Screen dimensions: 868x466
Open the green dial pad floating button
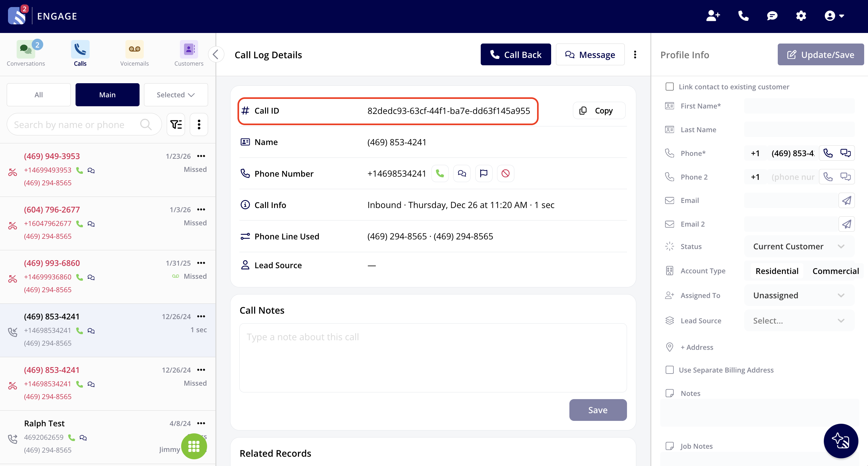[x=194, y=446]
